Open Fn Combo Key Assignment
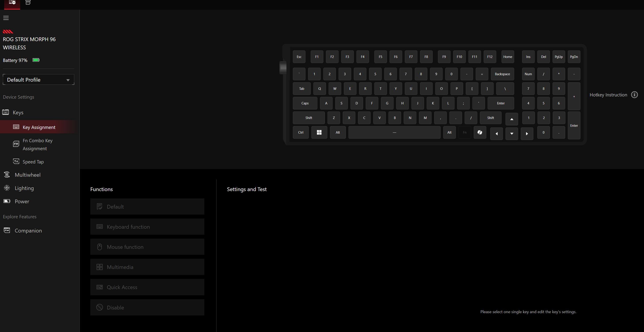Screen dimensions: 644x332 tap(37, 144)
